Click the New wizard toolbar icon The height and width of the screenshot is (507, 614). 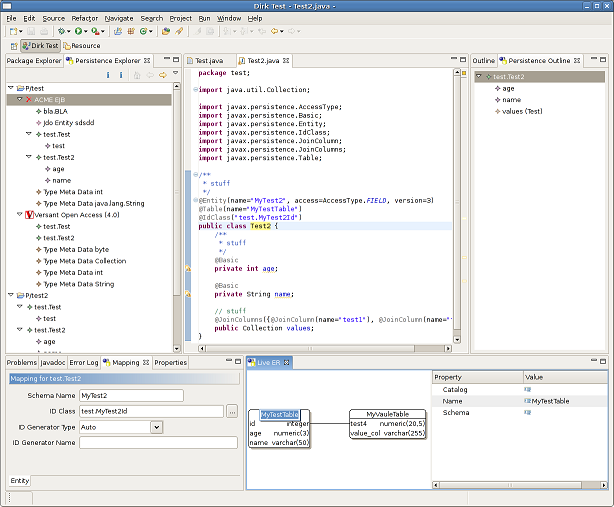pyautogui.click(x=13, y=31)
